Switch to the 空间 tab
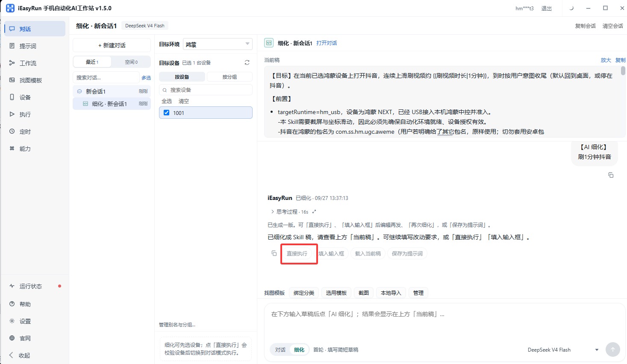 [x=131, y=62]
